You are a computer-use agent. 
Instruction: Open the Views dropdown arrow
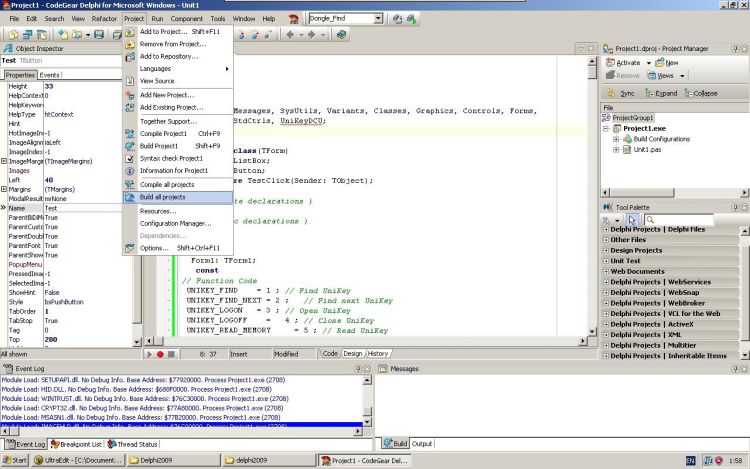(683, 76)
